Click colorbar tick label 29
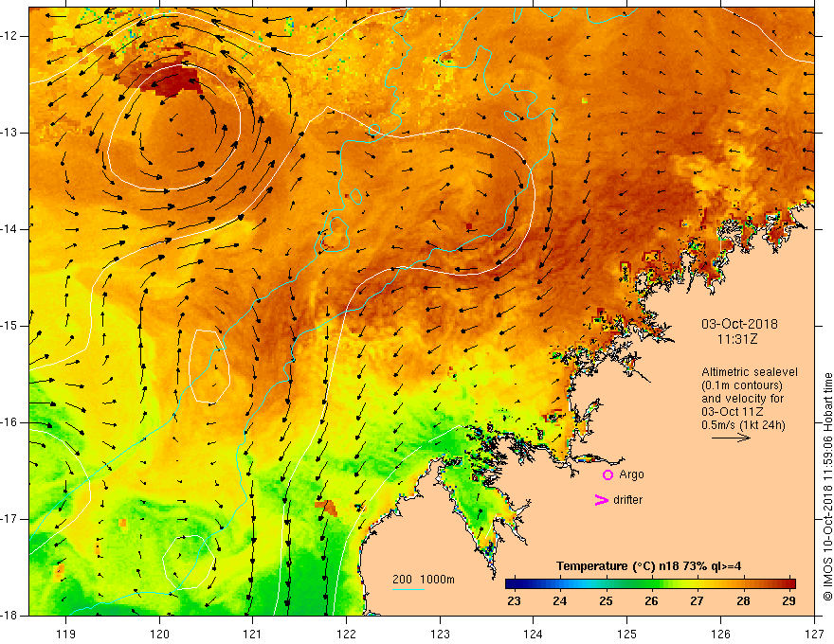 click(789, 601)
